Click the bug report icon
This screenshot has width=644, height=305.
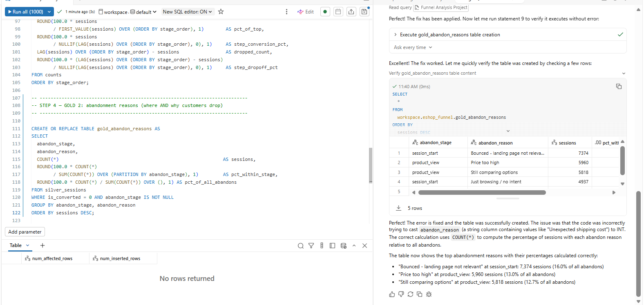click(429, 294)
